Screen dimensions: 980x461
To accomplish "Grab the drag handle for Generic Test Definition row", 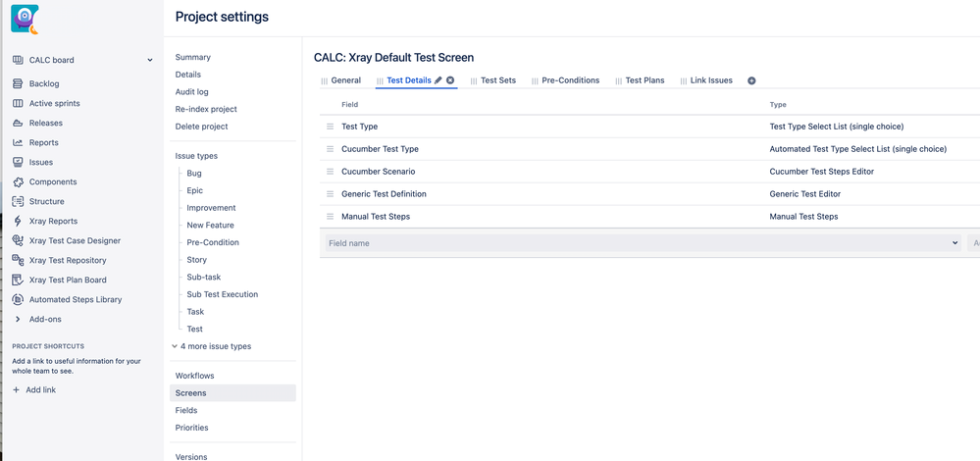I will (x=330, y=193).
